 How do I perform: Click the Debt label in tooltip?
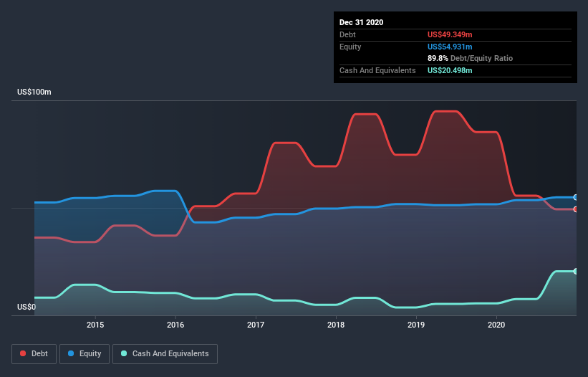[x=347, y=34]
